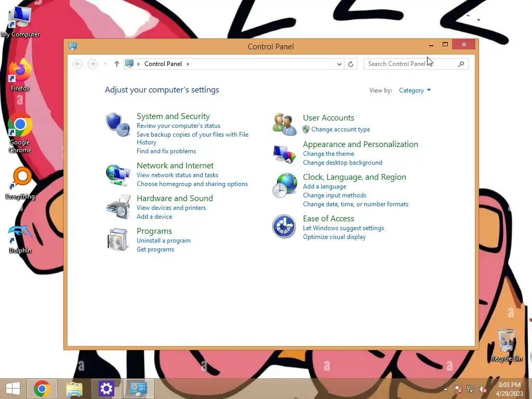Click Add a language
The width and height of the screenshot is (532, 399).
tap(325, 187)
